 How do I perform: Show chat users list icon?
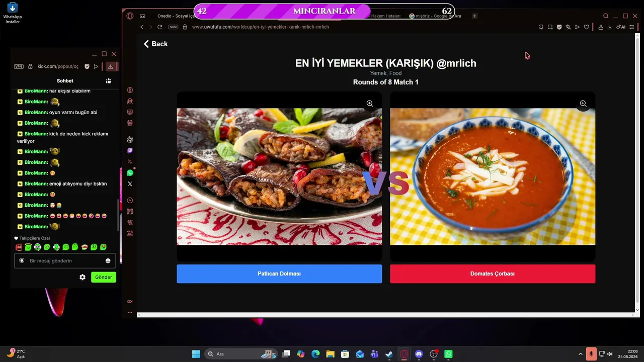[x=108, y=80]
